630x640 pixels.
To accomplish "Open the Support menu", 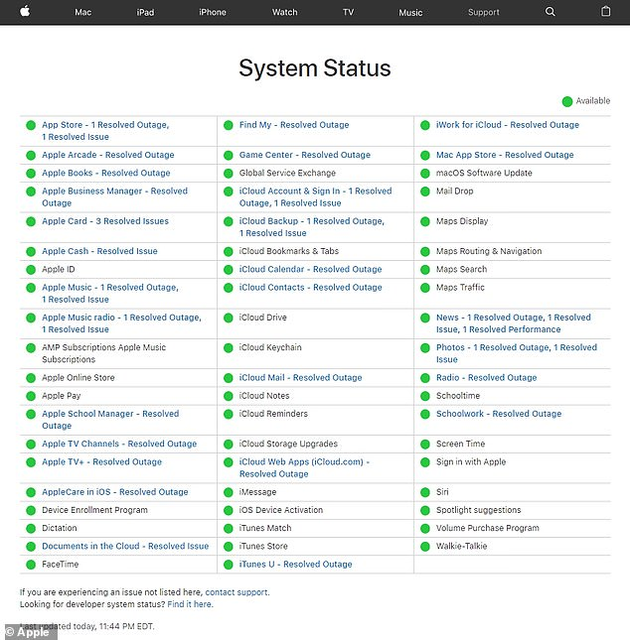I will pyautogui.click(x=484, y=12).
